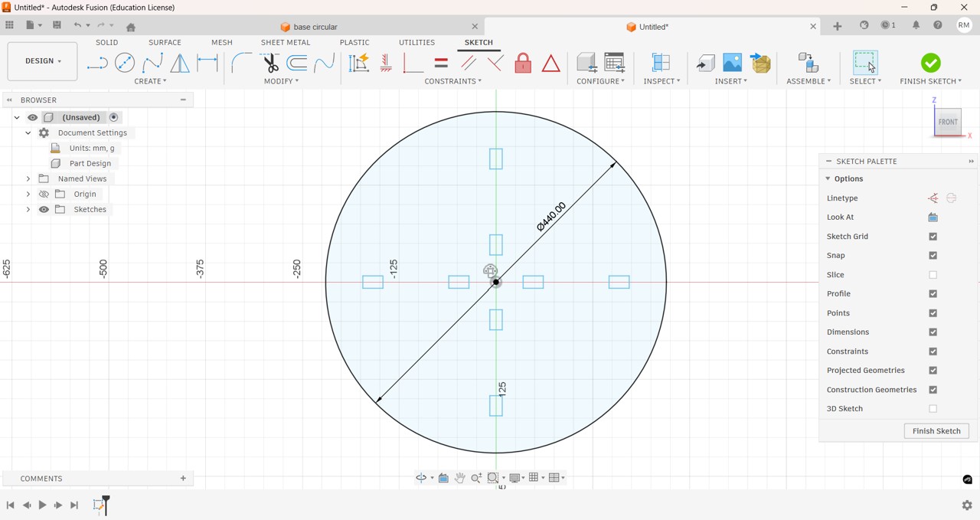Jump to the timeline beginning
The image size is (980, 520).
pos(10,505)
